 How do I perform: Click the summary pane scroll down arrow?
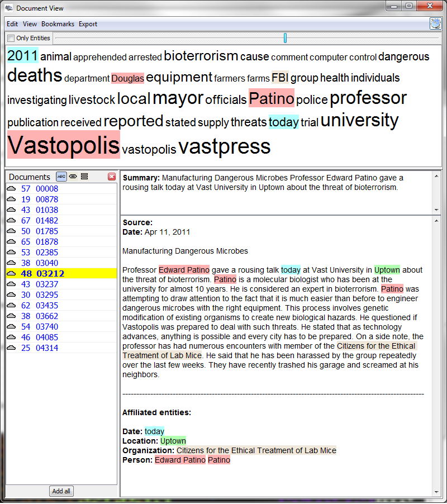(437, 210)
